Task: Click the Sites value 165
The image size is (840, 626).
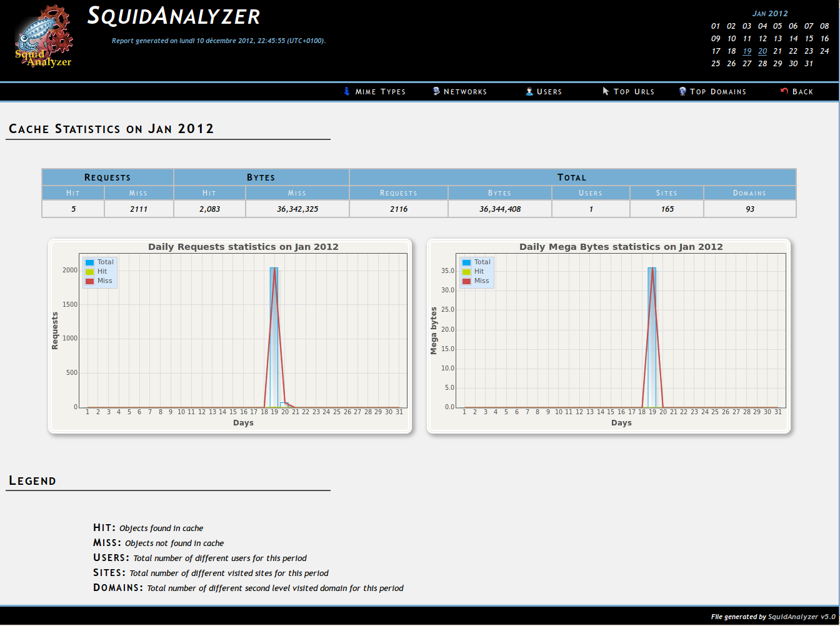Action: point(667,209)
